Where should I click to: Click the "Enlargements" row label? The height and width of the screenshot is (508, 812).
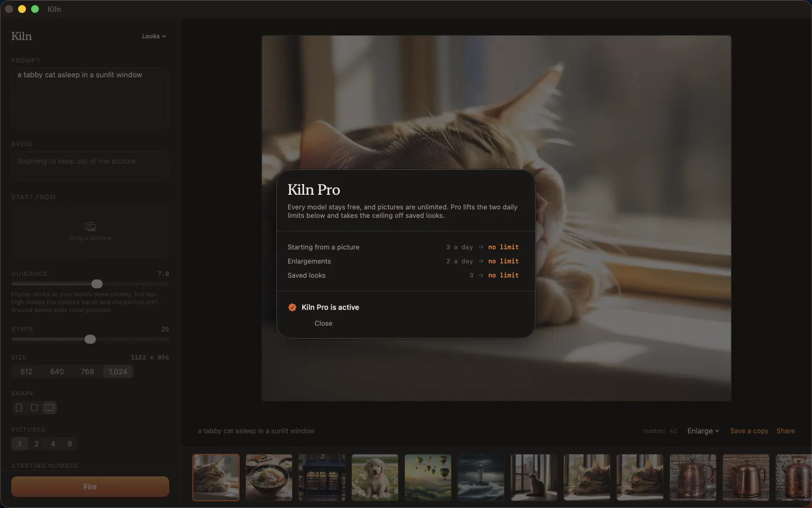pos(309,261)
